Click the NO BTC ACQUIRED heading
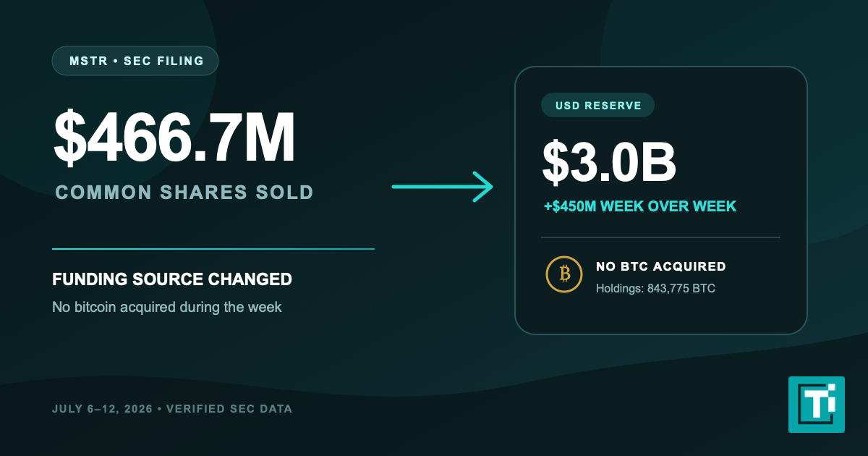Image resolution: width=868 pixels, height=456 pixels. pos(660,267)
